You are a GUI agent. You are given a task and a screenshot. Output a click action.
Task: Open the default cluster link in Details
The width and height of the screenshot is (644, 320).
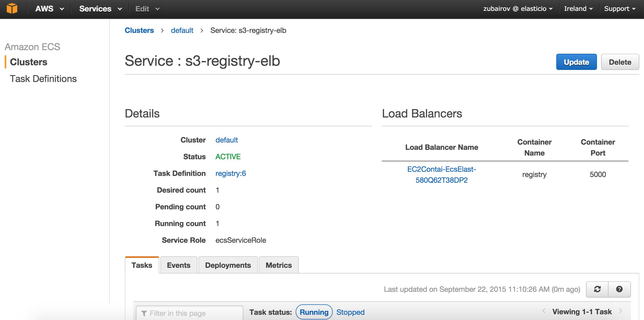pyautogui.click(x=227, y=140)
